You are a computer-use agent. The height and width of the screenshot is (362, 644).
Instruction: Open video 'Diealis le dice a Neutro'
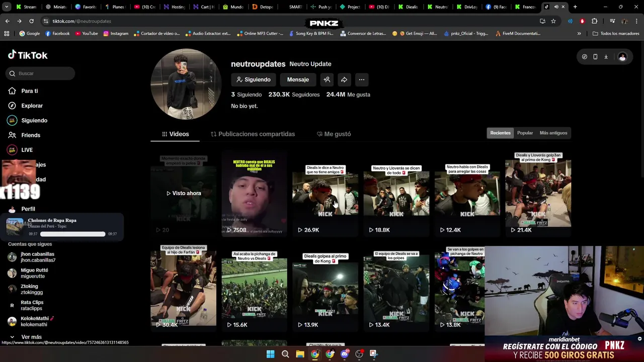[325, 193]
